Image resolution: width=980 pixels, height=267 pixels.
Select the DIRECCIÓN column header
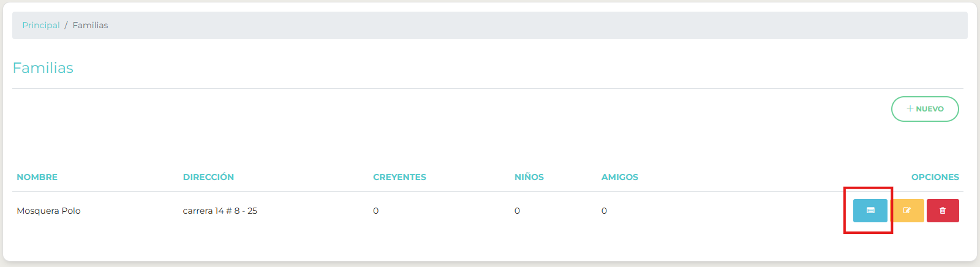pos(208,177)
